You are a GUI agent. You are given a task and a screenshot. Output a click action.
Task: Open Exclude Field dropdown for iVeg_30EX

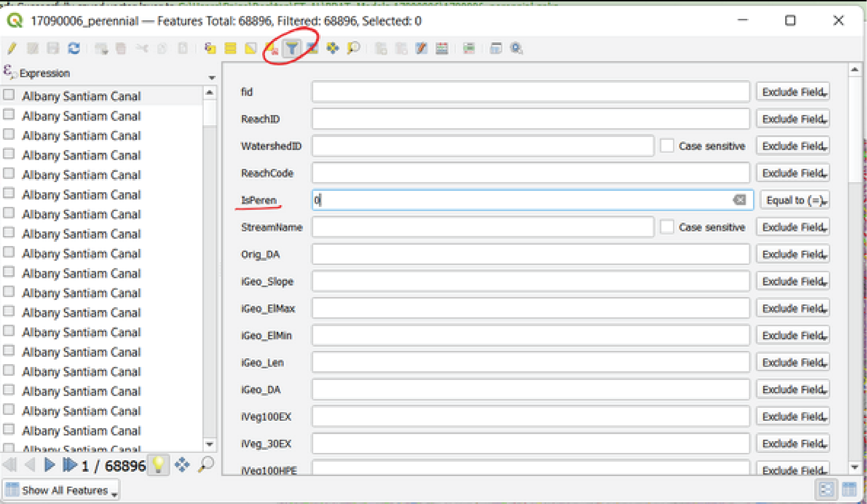(x=793, y=444)
